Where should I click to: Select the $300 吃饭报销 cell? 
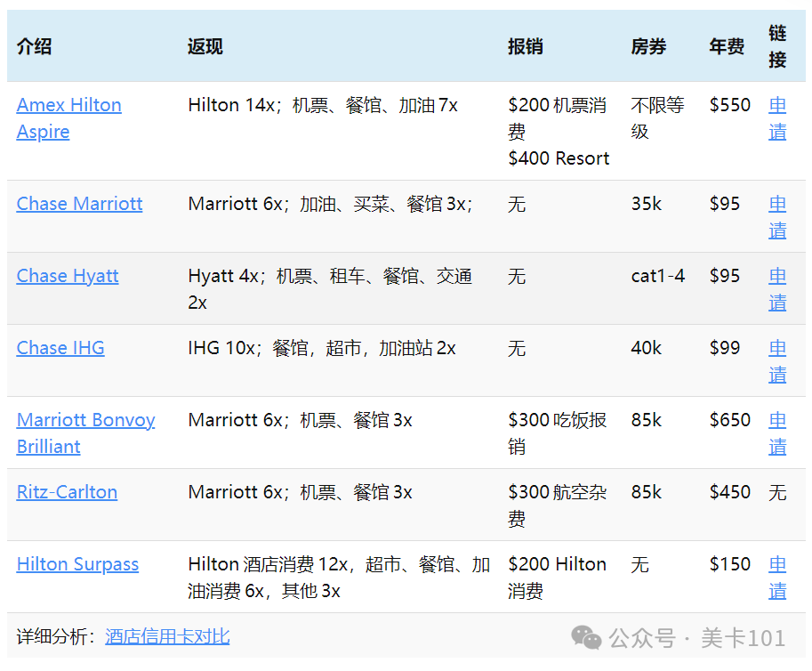(558, 433)
